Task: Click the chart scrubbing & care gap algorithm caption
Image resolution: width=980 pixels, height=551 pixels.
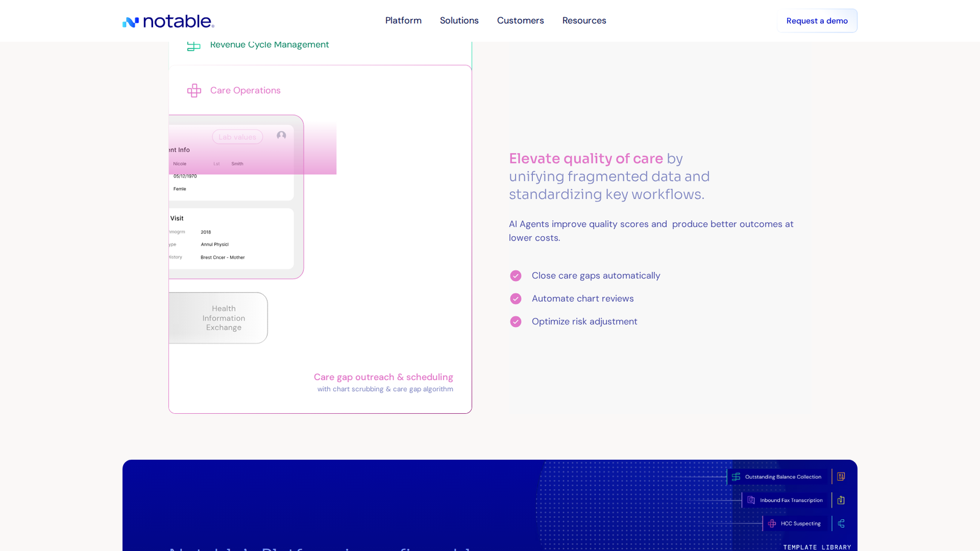Action: point(385,389)
